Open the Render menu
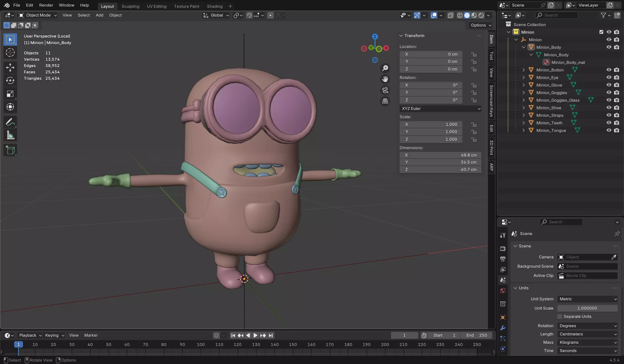The image size is (624, 364). (x=46, y=5)
